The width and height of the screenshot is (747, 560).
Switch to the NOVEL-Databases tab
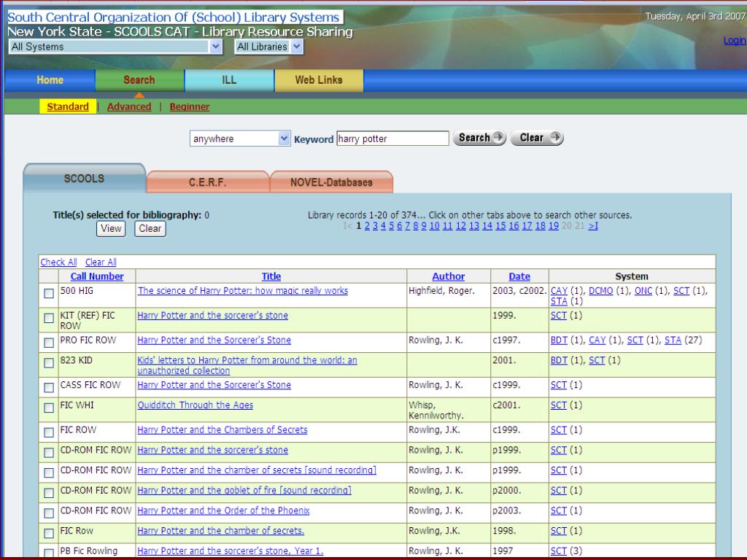[332, 182]
